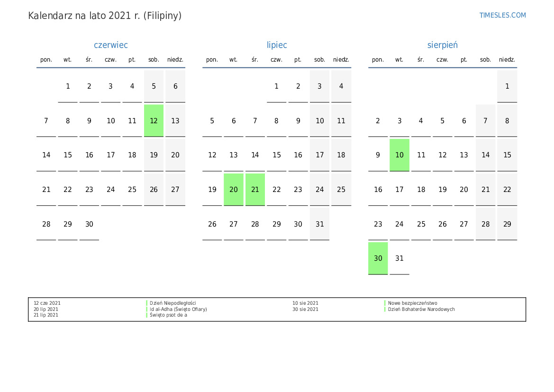Click the sierpień month heading
The height and width of the screenshot is (392, 554).
pos(442,45)
